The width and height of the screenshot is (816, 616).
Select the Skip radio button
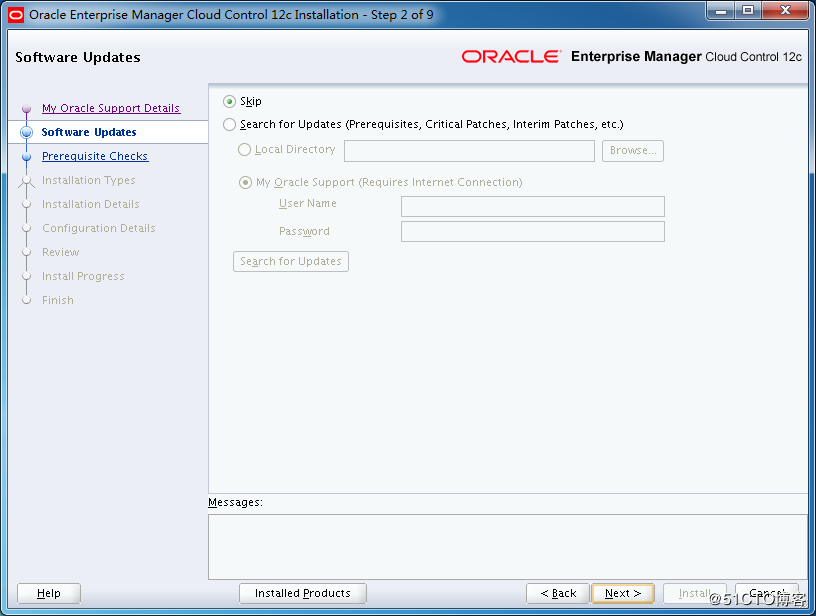click(x=230, y=101)
